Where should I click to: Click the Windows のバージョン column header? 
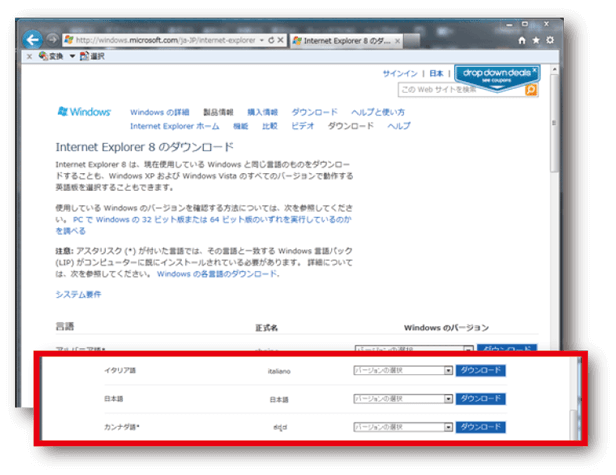tap(446, 328)
